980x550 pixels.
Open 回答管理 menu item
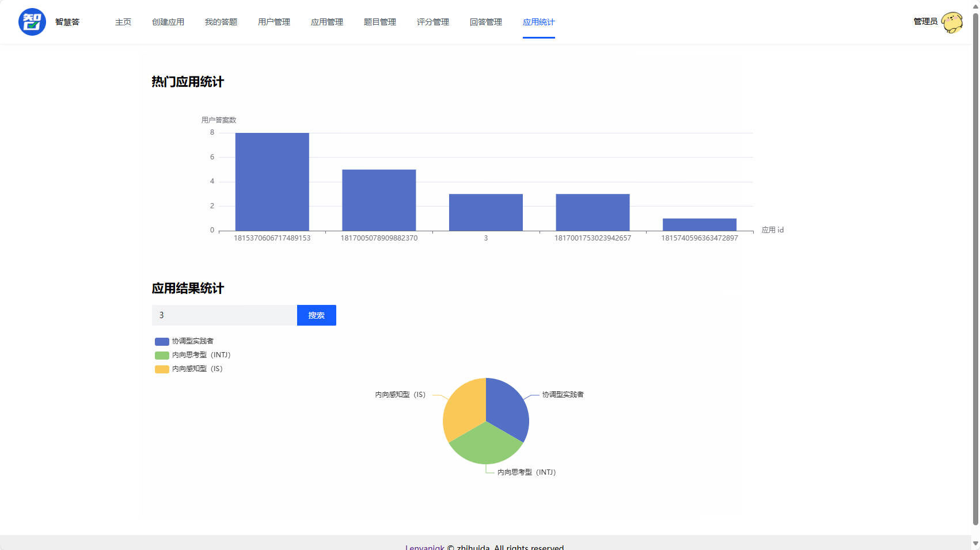click(486, 22)
